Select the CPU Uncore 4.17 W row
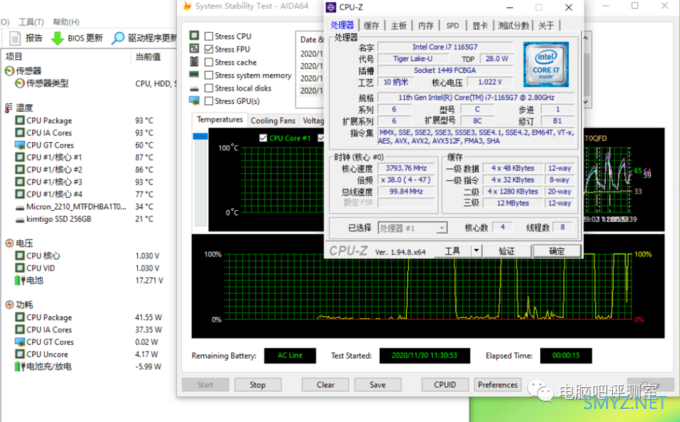Image resolution: width=680 pixels, height=422 pixels. point(89,354)
